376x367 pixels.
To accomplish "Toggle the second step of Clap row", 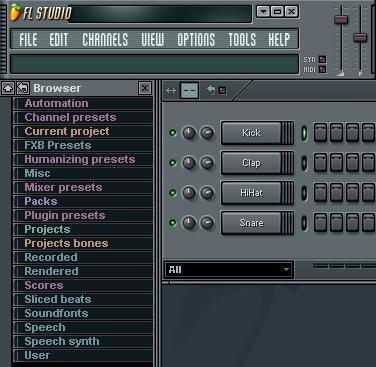I will click(x=336, y=162).
